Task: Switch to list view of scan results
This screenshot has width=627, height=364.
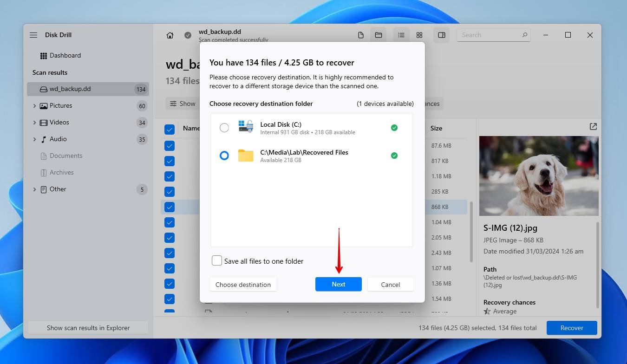Action: click(x=401, y=35)
